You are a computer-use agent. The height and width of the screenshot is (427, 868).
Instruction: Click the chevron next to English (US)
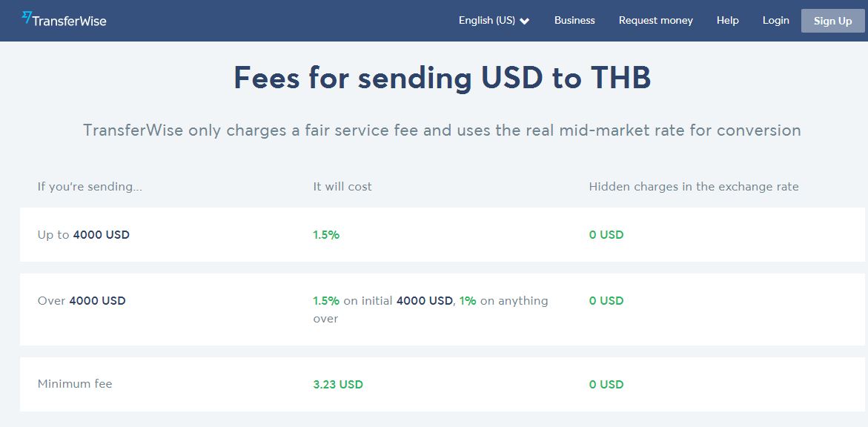click(x=524, y=21)
